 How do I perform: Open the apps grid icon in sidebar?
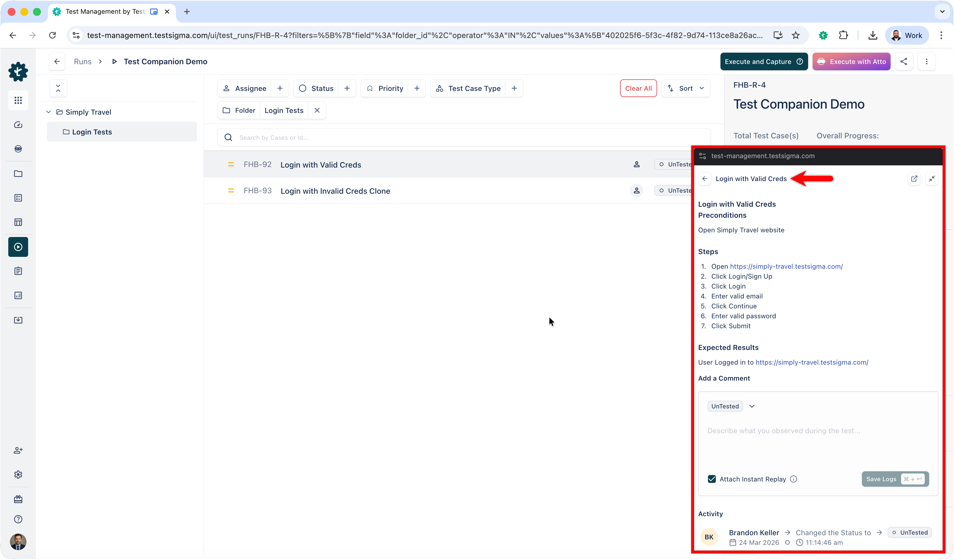pyautogui.click(x=18, y=100)
